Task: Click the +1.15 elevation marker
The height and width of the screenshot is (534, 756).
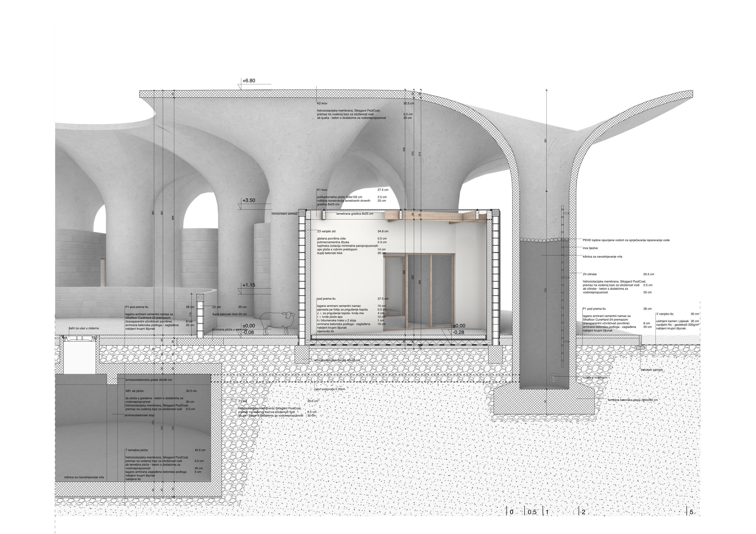Action: click(249, 285)
